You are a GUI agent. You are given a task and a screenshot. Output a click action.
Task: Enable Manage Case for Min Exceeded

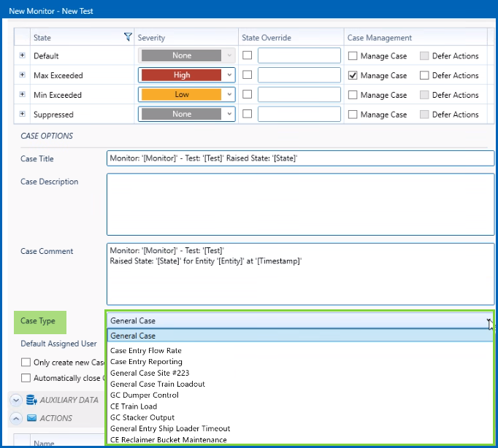click(353, 95)
